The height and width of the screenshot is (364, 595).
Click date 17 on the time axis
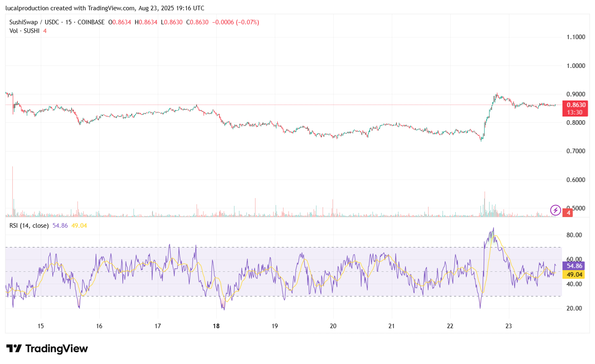tap(157, 326)
